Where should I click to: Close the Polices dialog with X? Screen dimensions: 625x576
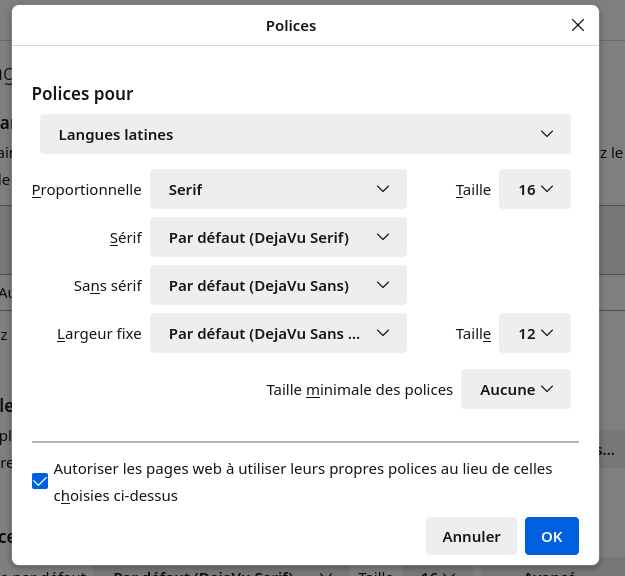coord(578,25)
